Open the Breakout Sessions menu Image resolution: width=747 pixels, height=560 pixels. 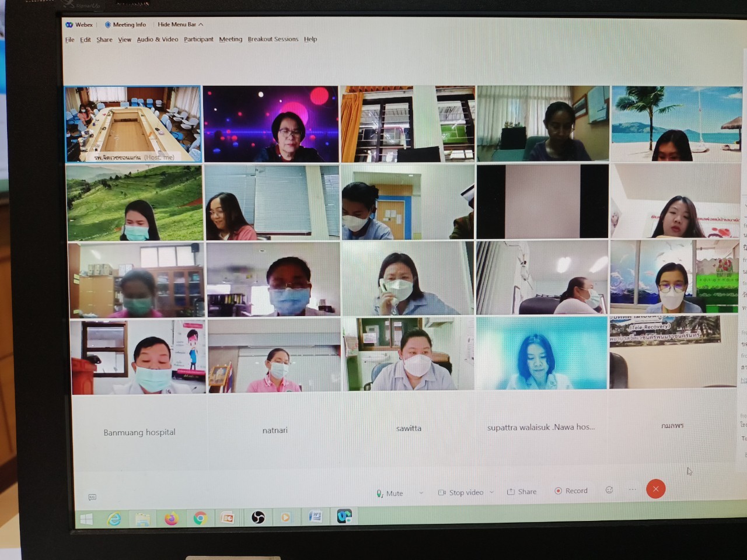(x=273, y=39)
